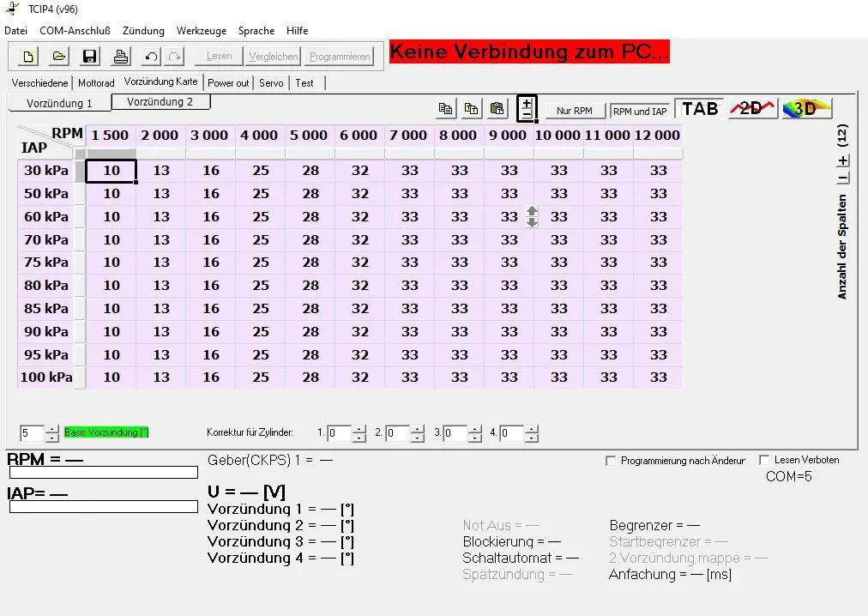
Task: Click the Lesen button
Action: (x=220, y=56)
